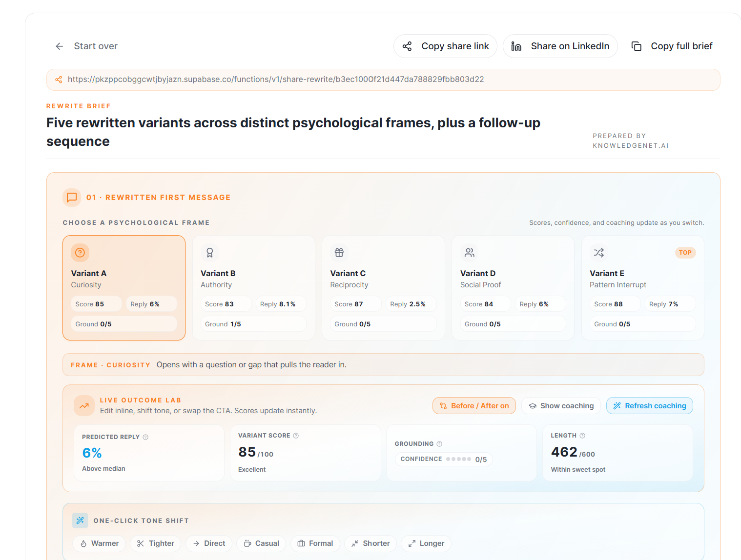Image resolution: width=741 pixels, height=560 pixels.
Task: Click the share icon in the URL field
Action: 59,80
